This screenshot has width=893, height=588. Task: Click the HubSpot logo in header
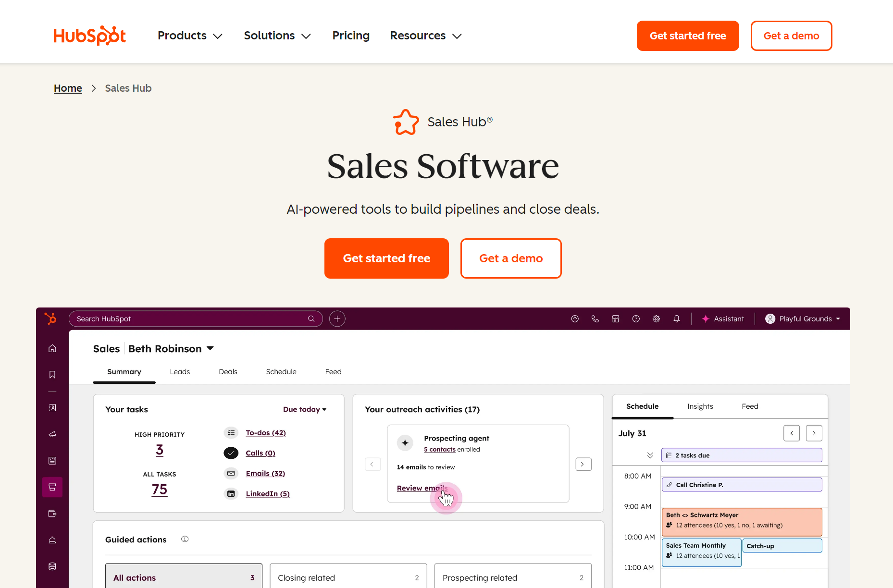(89, 36)
